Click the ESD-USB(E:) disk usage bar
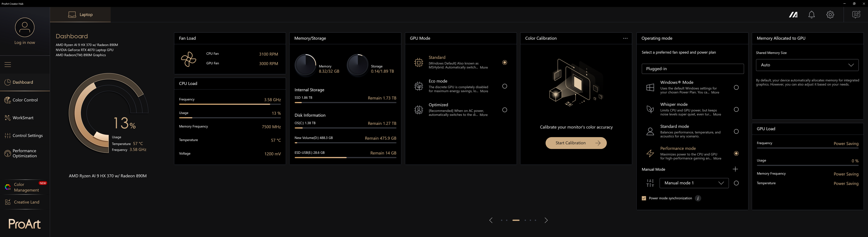Screen dimensions: 868x237 (345, 158)
